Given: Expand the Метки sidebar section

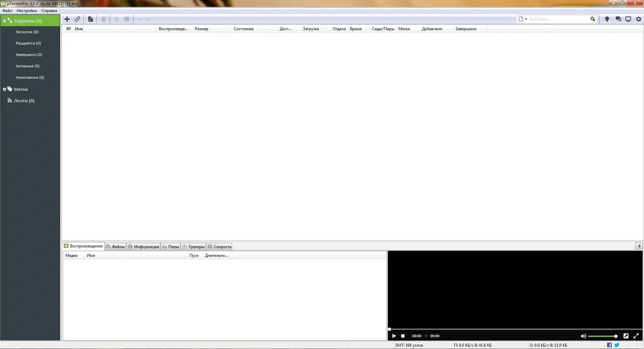Looking at the screenshot, I should pyautogui.click(x=4, y=89).
